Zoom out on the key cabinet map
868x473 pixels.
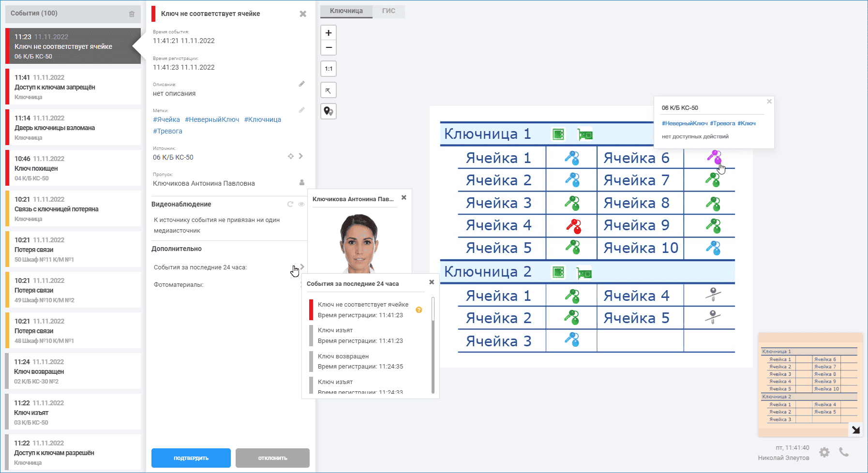[329, 47]
